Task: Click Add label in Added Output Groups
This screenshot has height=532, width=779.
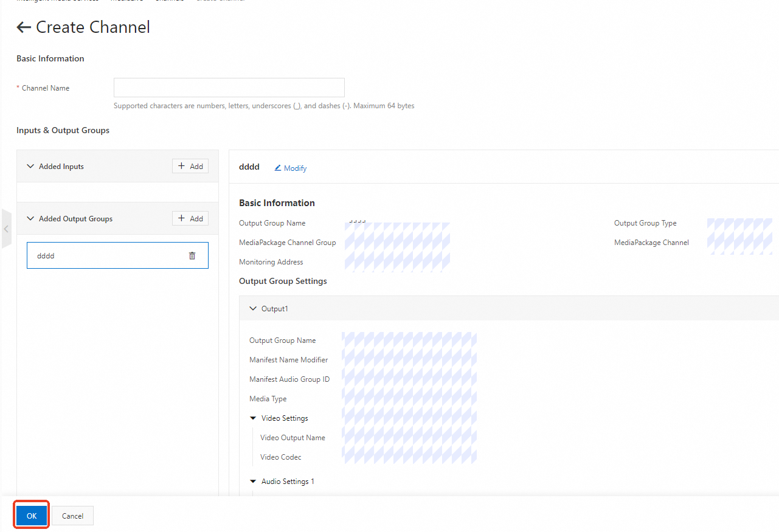Action: tap(196, 218)
